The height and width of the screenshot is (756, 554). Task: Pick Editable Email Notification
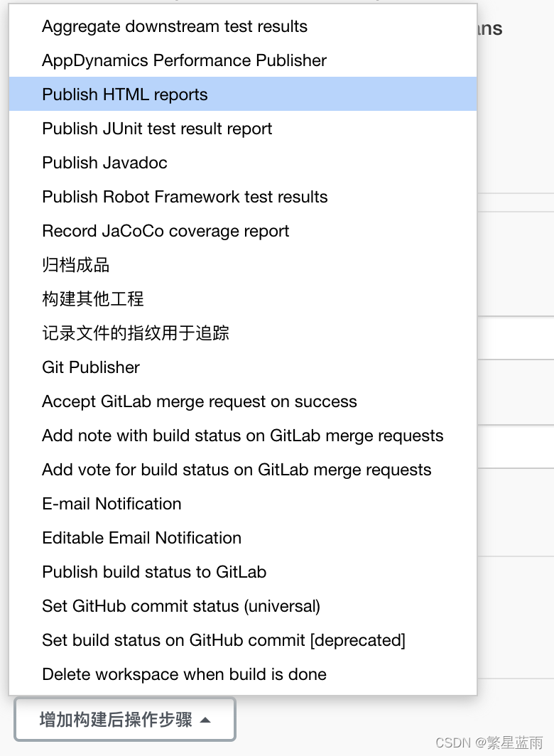[x=242, y=538]
